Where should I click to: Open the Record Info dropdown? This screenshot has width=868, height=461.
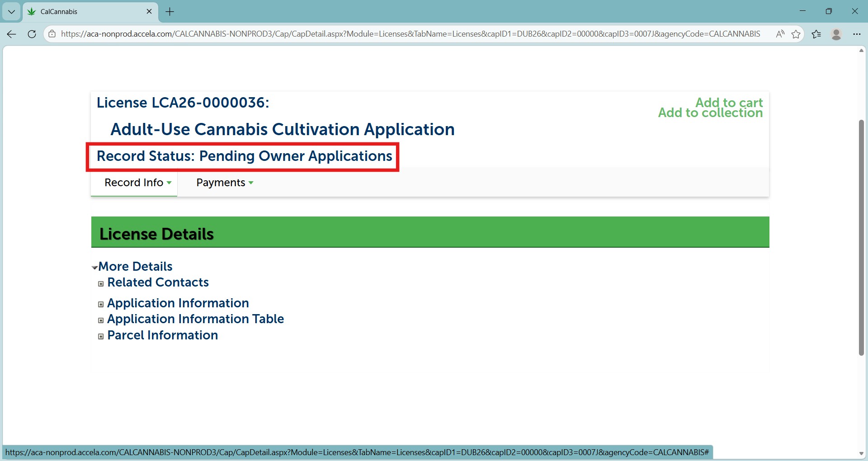tap(138, 183)
